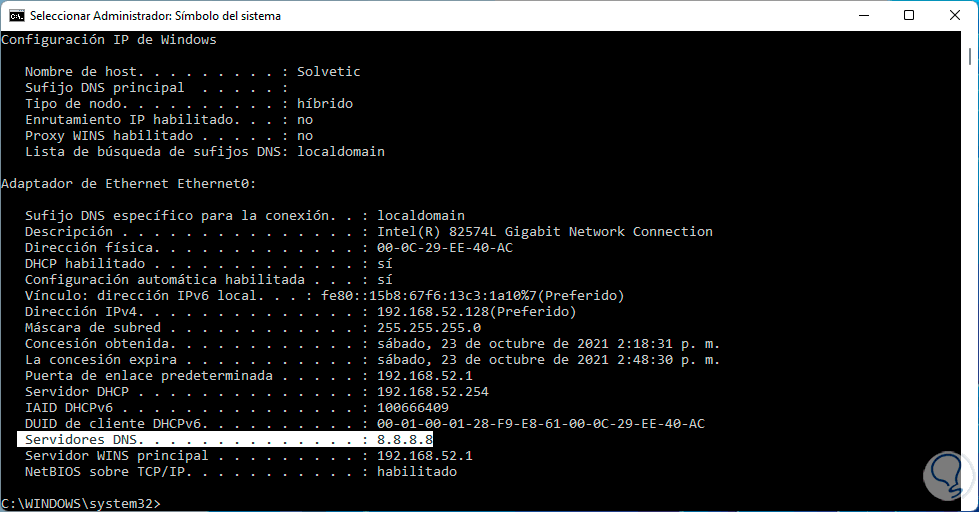Click the subnet mask 255.255.255.0
This screenshot has height=512, width=979.
pyautogui.click(x=428, y=328)
